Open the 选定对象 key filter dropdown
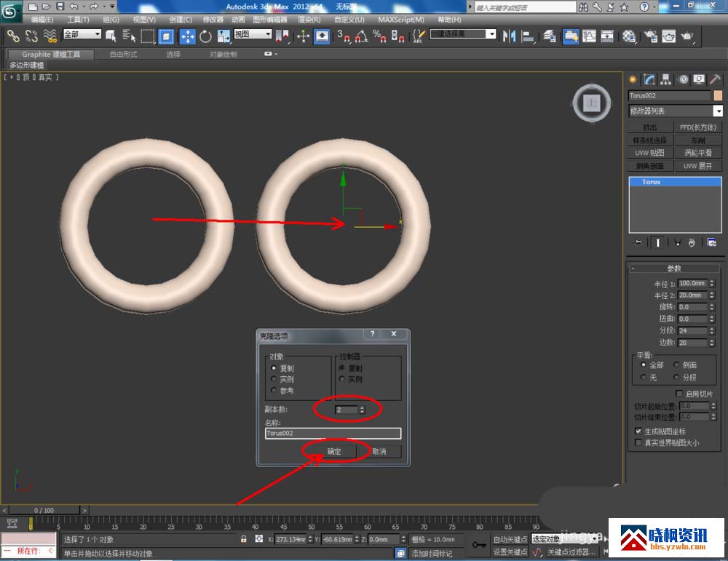Viewport: 728px width, 561px height. [x=564, y=538]
